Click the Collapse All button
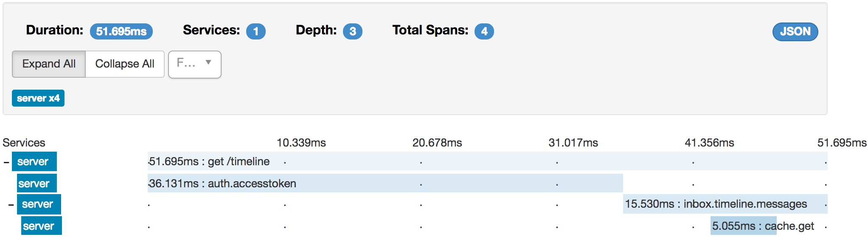Image resolution: width=868 pixels, height=237 pixels. tap(125, 64)
